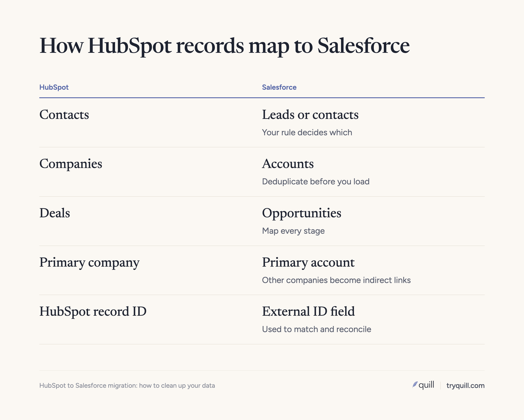This screenshot has width=524, height=420.
Task: Click the Contacts cell in HubSpot column
Action: coord(64,115)
